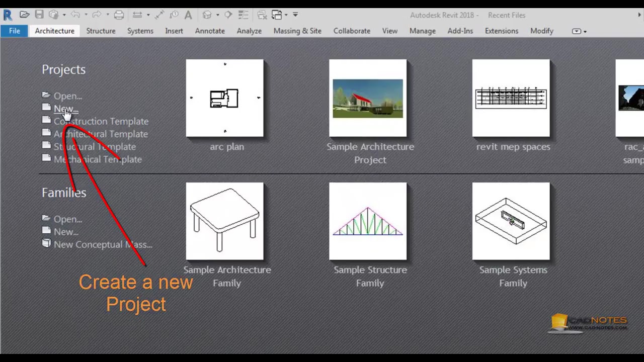Click the Redo arrow icon

pyautogui.click(x=97, y=15)
